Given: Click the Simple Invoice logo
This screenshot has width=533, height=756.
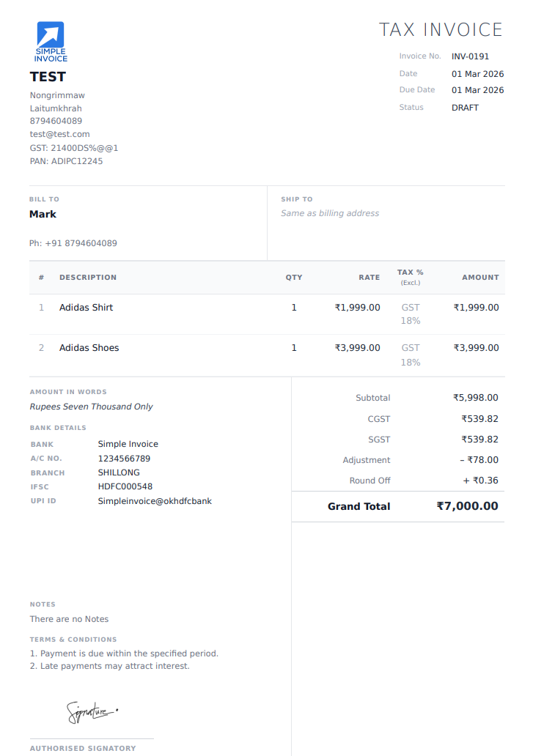Looking at the screenshot, I should [51, 41].
